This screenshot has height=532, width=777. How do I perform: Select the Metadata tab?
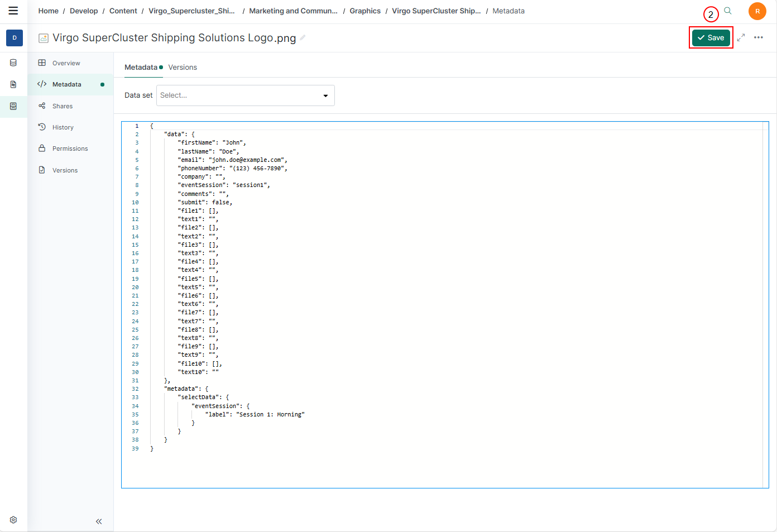(141, 68)
